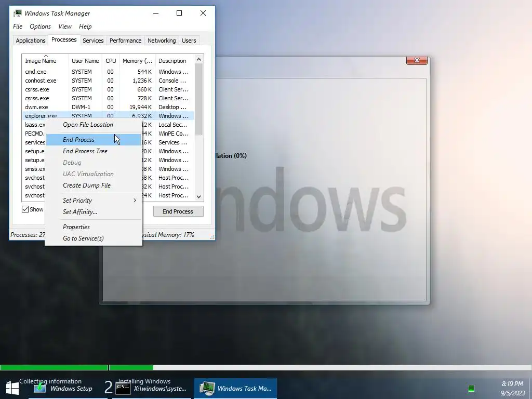The height and width of the screenshot is (399, 532).
Task: Select the dwm.exe process row
Action: pyautogui.click(x=108, y=107)
